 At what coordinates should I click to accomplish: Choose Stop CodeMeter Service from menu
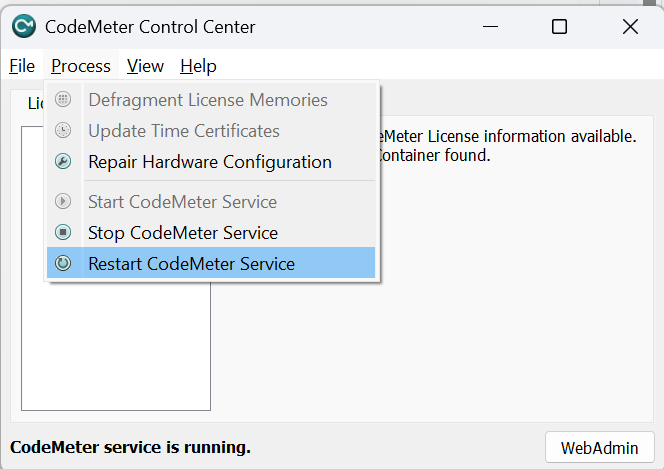click(x=183, y=233)
